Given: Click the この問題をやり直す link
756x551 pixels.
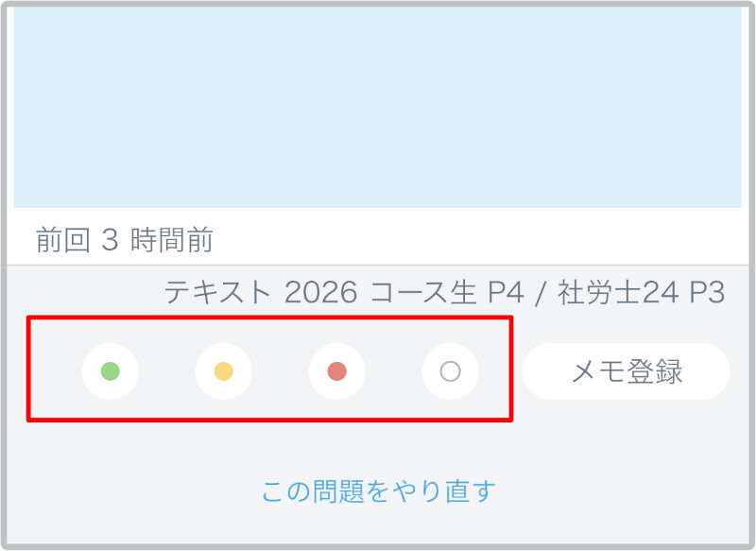Looking at the screenshot, I should pyautogui.click(x=378, y=491).
